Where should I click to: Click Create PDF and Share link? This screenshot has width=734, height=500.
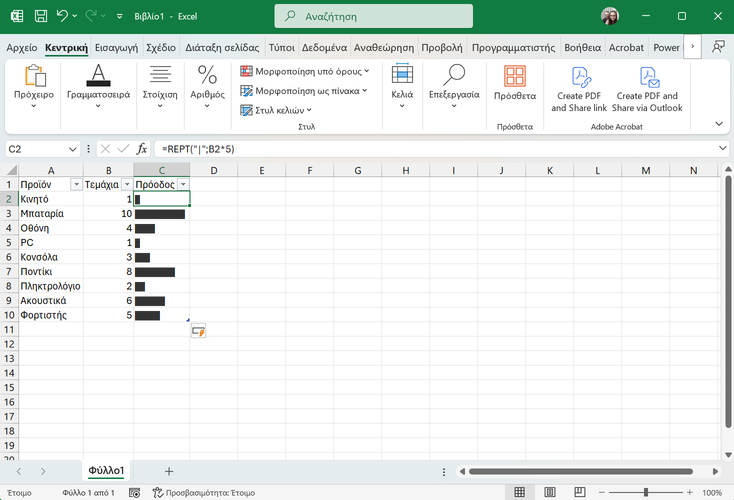pos(579,89)
